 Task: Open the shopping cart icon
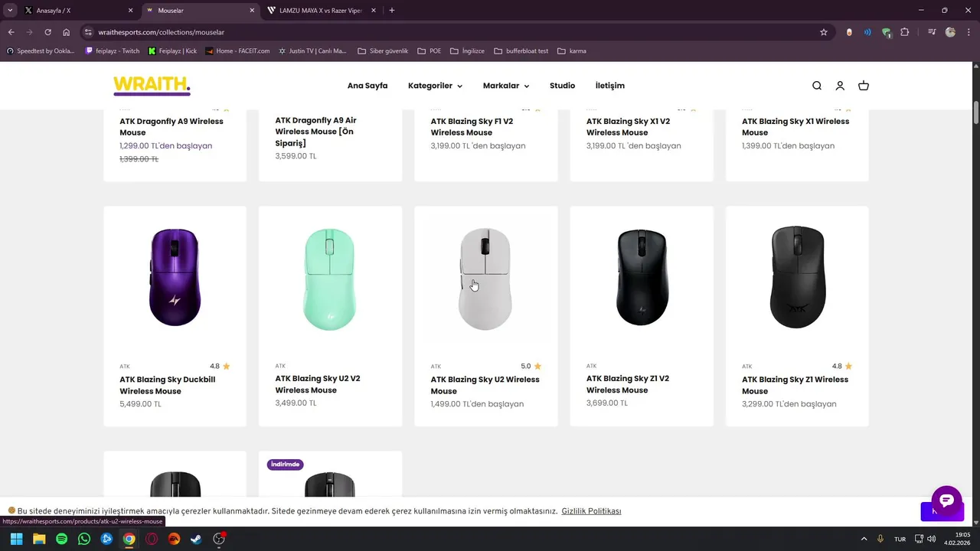click(864, 86)
